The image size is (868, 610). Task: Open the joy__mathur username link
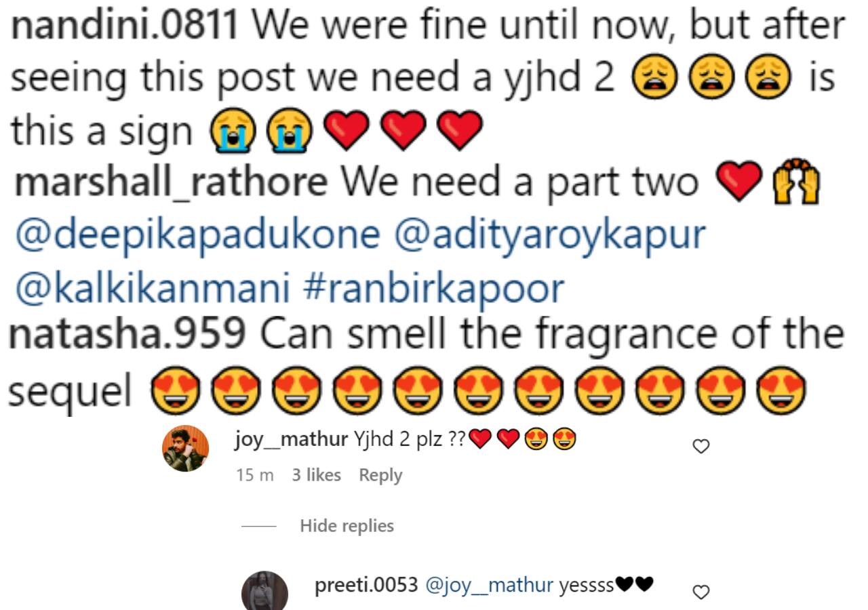click(292, 441)
